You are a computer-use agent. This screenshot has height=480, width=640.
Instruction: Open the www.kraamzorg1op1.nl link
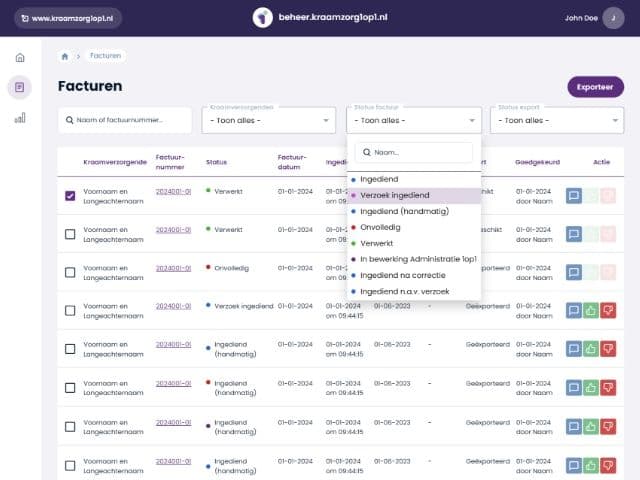pos(67,18)
